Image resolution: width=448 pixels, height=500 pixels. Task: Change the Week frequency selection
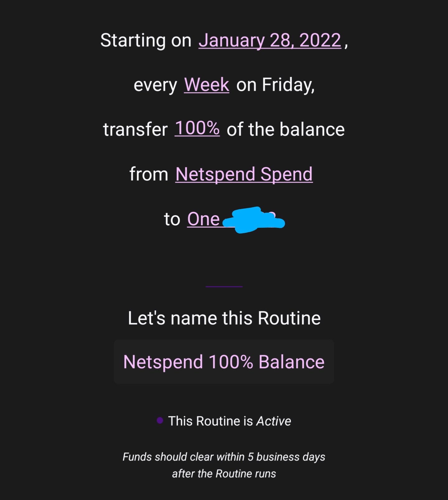[x=206, y=85]
